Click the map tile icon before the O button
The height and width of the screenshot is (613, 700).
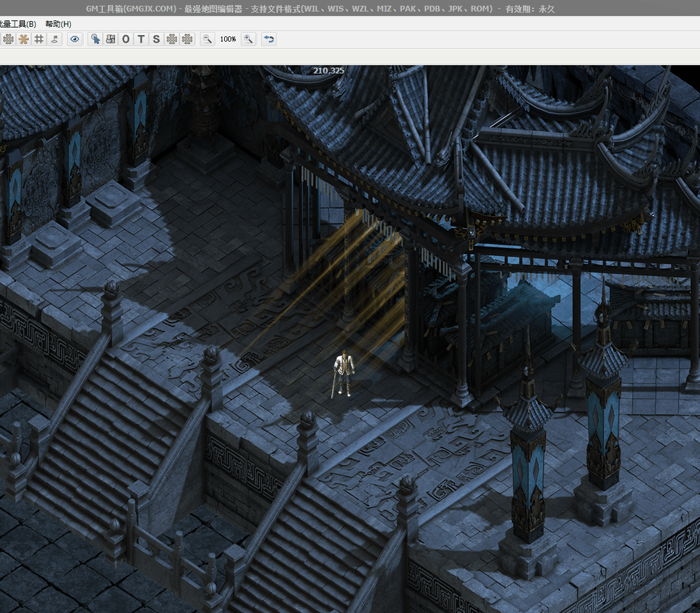point(110,40)
